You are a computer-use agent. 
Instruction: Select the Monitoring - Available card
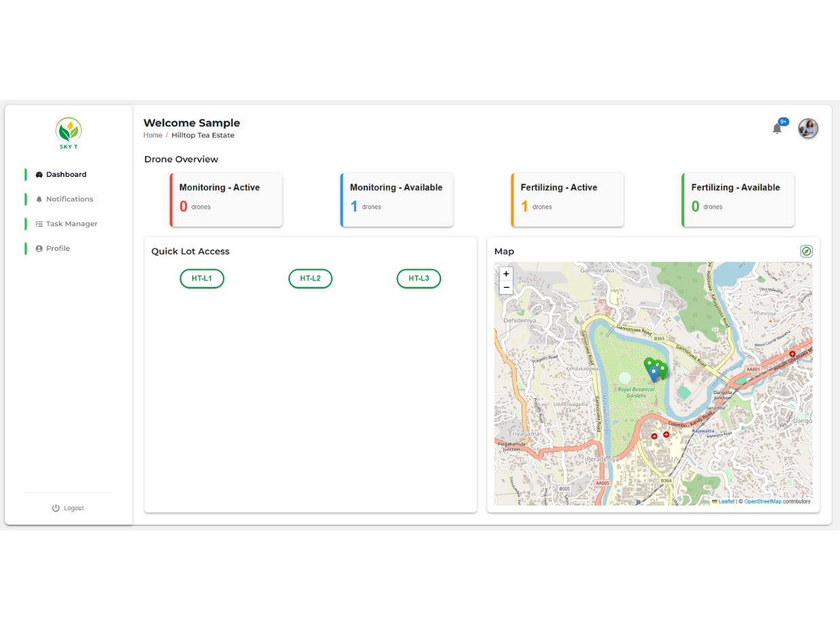pos(396,200)
